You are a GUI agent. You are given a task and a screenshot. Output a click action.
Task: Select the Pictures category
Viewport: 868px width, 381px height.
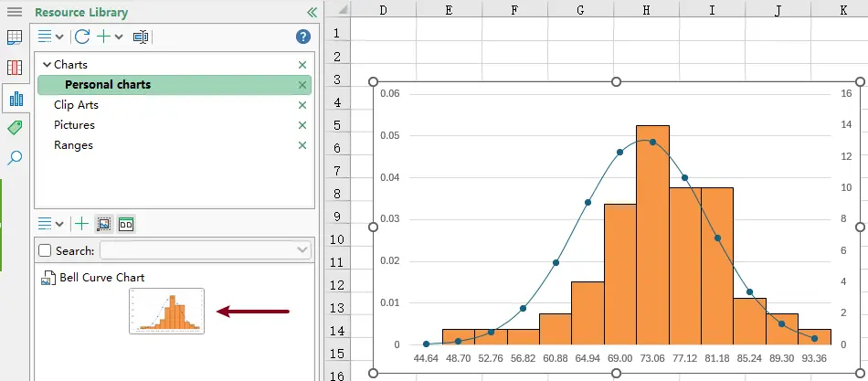[74, 125]
